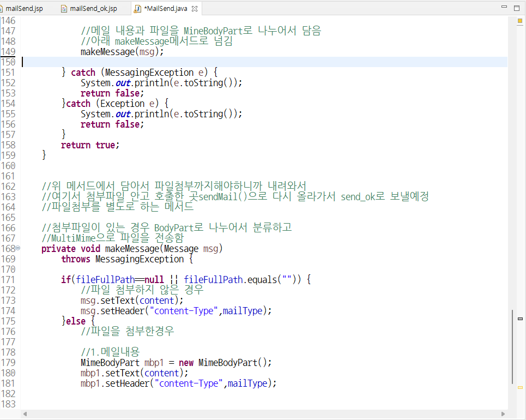Place cursor on makeMessage(msg); call
Image resolution: width=526 pixels, height=420 pixels.
pos(122,52)
